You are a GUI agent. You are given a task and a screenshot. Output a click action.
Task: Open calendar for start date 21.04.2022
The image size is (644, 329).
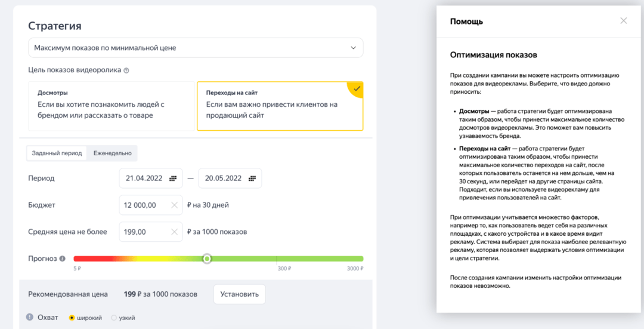pyautogui.click(x=173, y=179)
